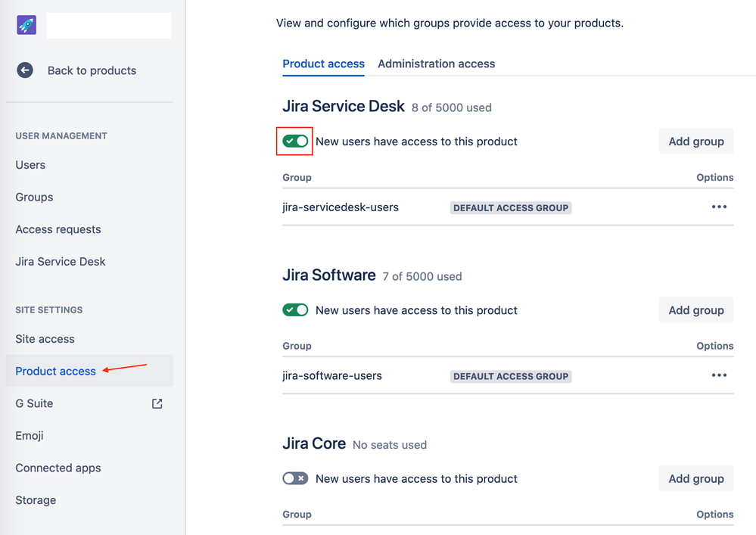
Task: Go to Groups in sidebar
Action: click(x=34, y=197)
